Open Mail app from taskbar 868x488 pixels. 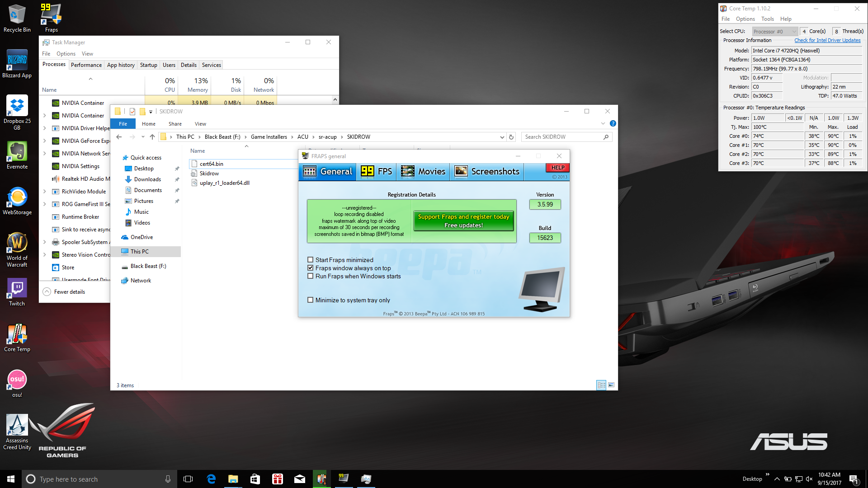click(x=299, y=479)
